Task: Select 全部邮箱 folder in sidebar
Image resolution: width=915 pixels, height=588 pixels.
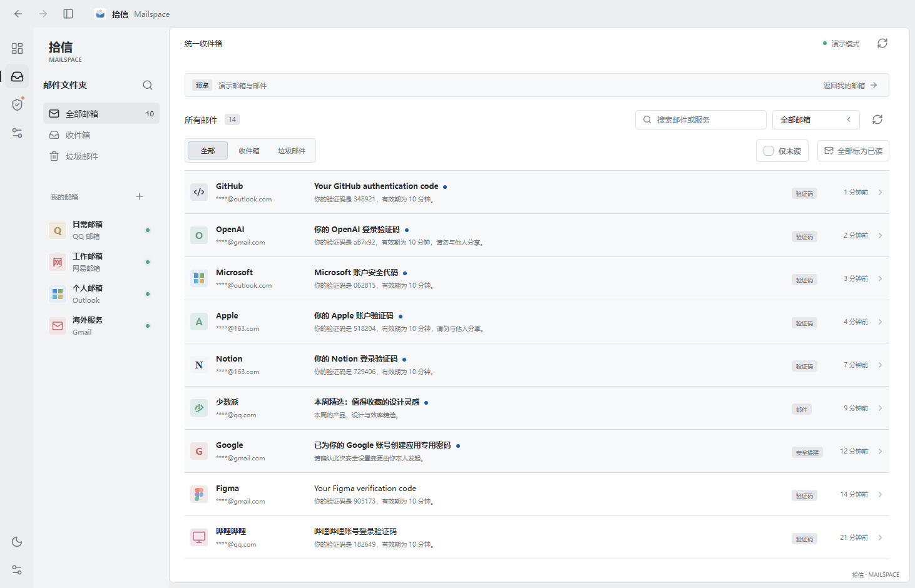Action: [101, 113]
